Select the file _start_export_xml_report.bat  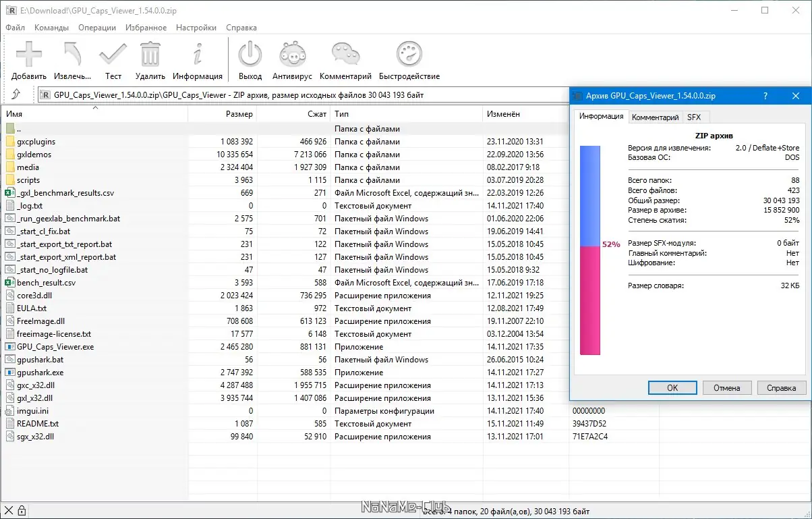pyautogui.click(x=66, y=257)
